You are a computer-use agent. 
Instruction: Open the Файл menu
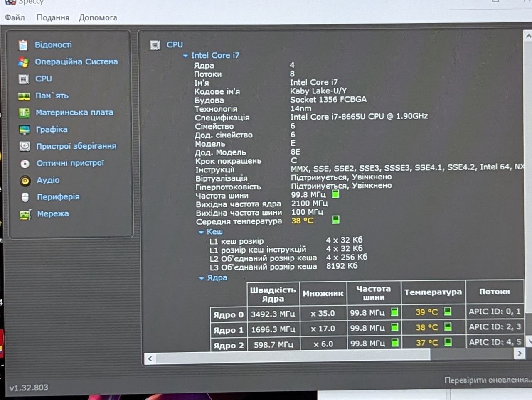pos(15,17)
